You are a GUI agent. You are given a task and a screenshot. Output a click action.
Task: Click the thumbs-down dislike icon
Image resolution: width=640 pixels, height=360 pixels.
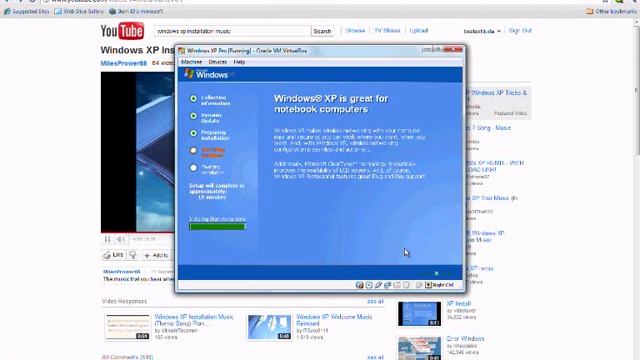[133, 255]
